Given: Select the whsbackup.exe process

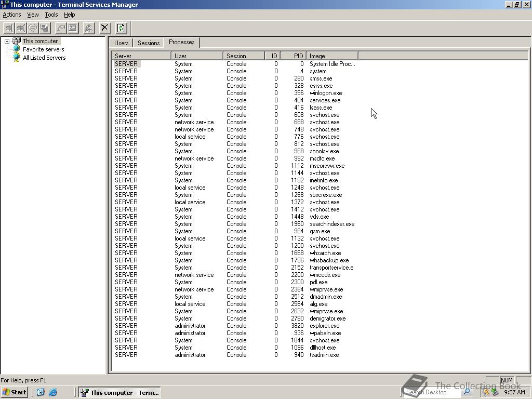Looking at the screenshot, I should [x=235, y=261].
